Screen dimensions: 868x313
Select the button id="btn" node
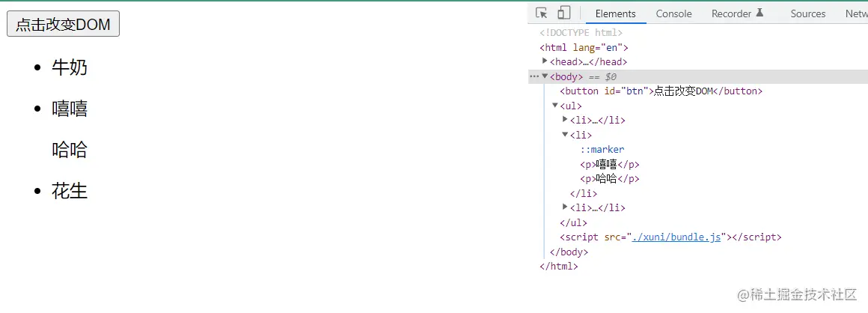coord(661,91)
